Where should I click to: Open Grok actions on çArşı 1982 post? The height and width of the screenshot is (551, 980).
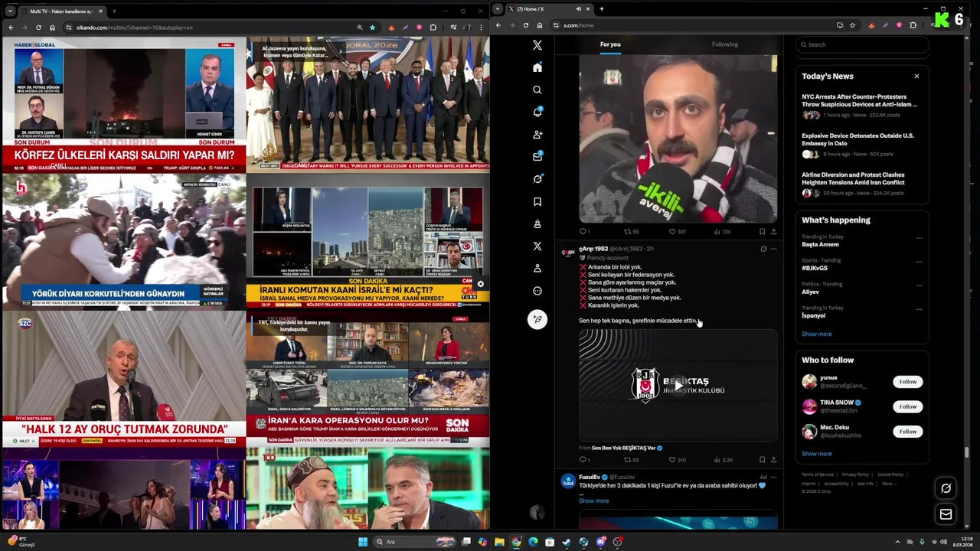click(x=763, y=249)
